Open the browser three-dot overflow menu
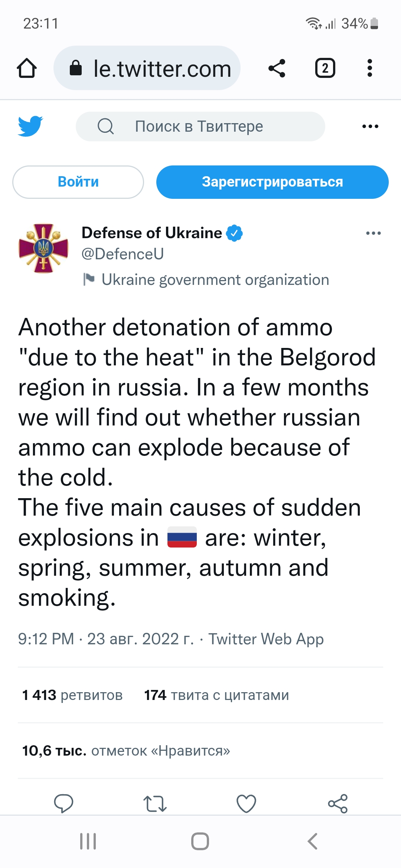The height and width of the screenshot is (868, 401). [369, 68]
